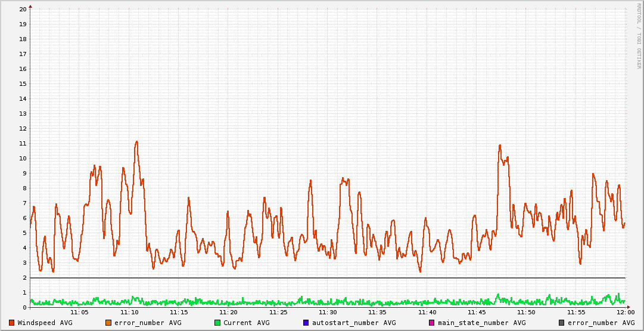Click the 11:30 time axis label

point(328,313)
